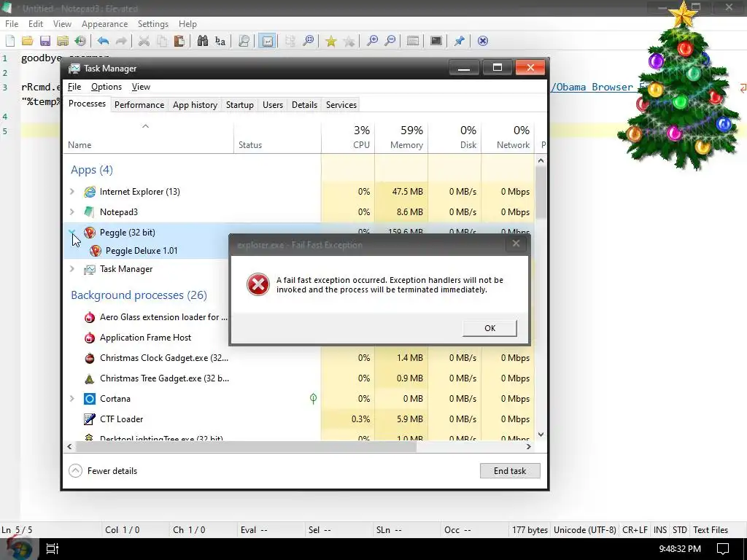Open Replace via the b-a icon
The image size is (747, 560).
tap(220, 41)
